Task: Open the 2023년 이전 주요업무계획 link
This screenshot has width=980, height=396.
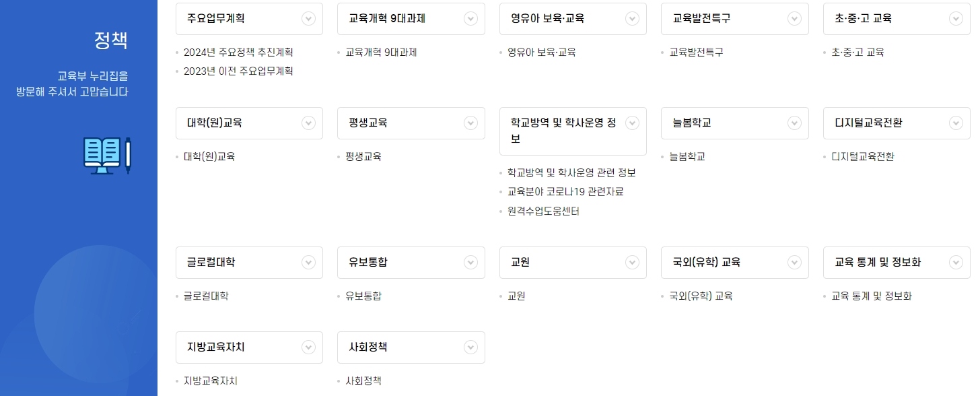Action: [237, 71]
